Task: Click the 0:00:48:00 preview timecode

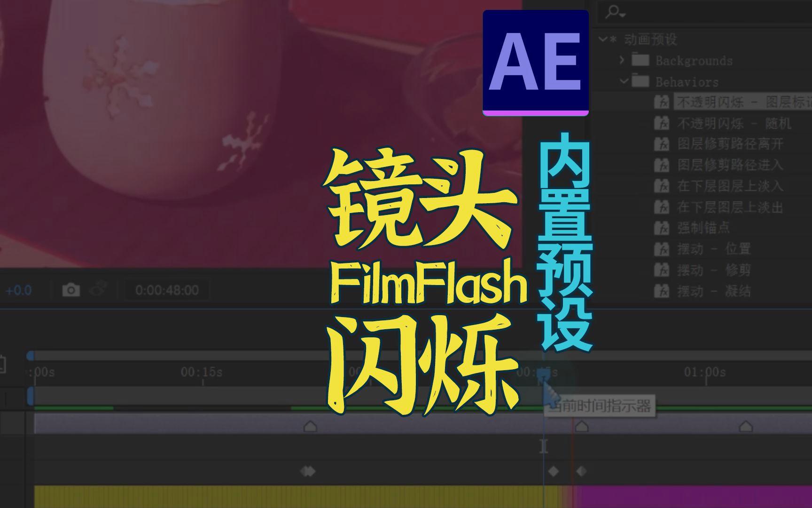Action: (167, 290)
